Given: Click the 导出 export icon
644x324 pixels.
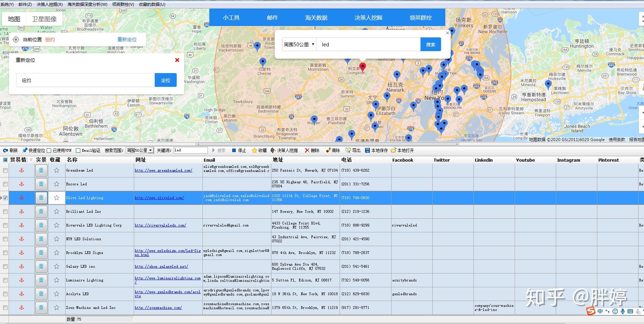Looking at the screenshot, I should 348,150.
